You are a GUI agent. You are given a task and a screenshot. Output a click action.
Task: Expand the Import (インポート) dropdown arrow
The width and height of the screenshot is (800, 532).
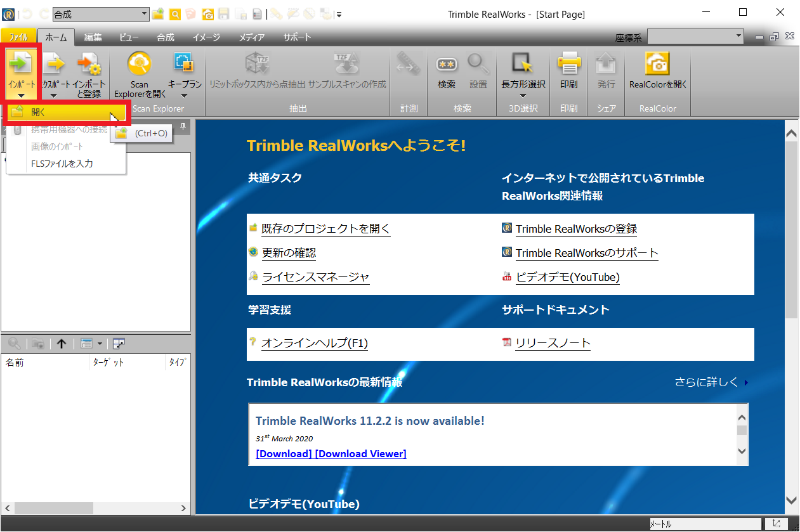pos(22,96)
